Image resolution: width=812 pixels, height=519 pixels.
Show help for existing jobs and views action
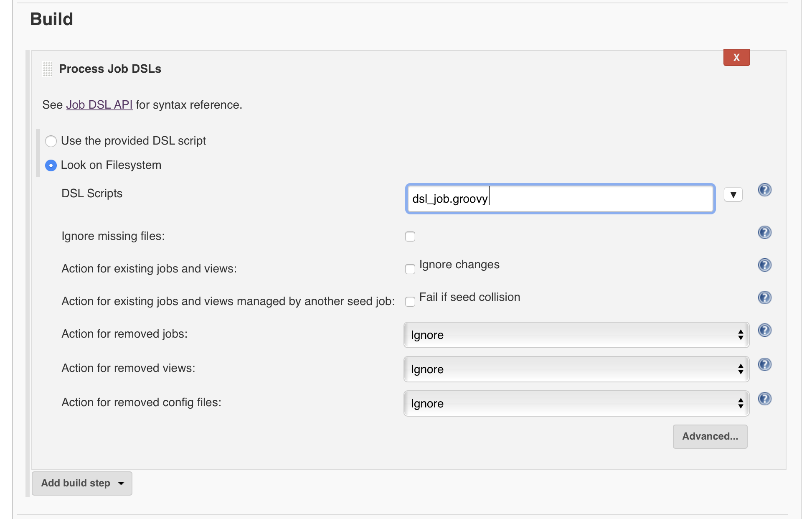coord(764,265)
